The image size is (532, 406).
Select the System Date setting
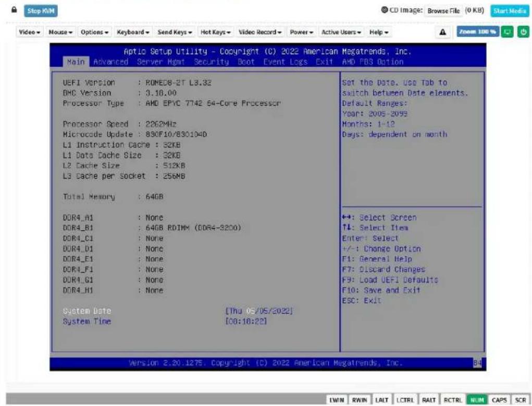point(87,311)
